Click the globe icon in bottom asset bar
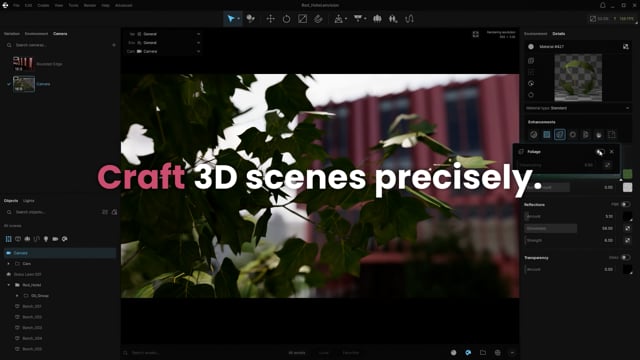640x360 pixels. (x=498, y=353)
